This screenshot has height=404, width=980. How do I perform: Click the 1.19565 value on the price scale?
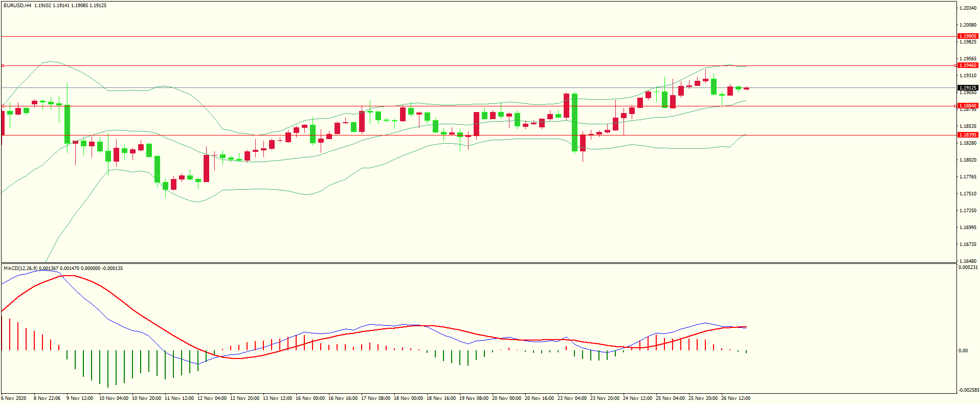(968, 58)
